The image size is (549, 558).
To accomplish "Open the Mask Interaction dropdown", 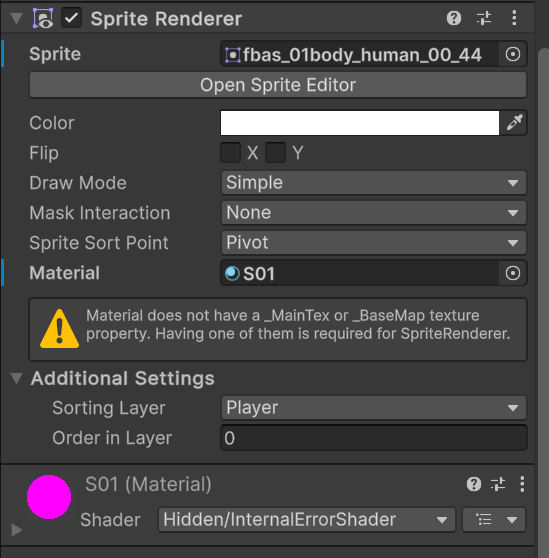I will (374, 213).
